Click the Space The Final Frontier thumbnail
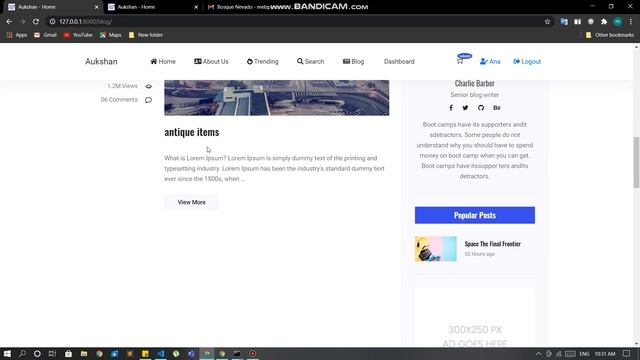Image resolution: width=640 pixels, height=360 pixels. (x=436, y=249)
